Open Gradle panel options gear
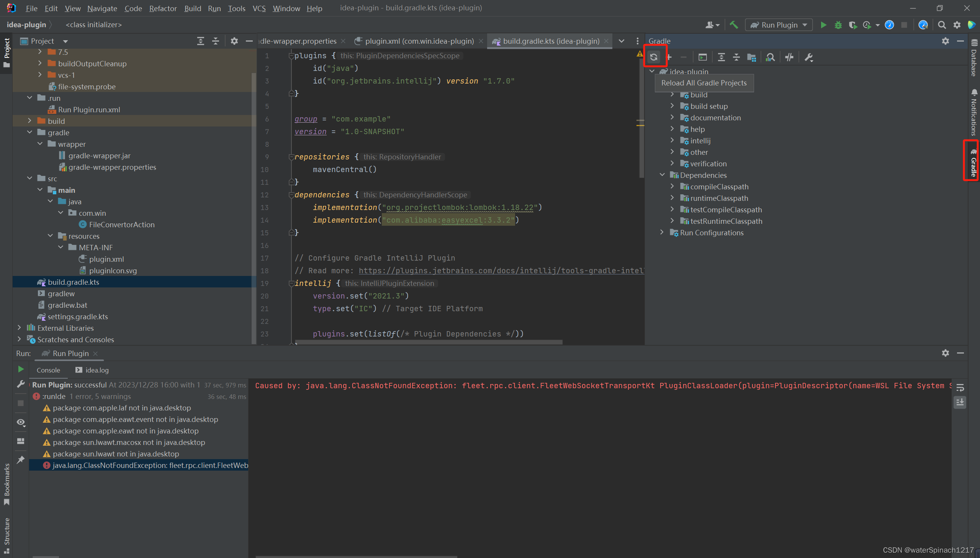The height and width of the screenshot is (558, 980). point(946,41)
